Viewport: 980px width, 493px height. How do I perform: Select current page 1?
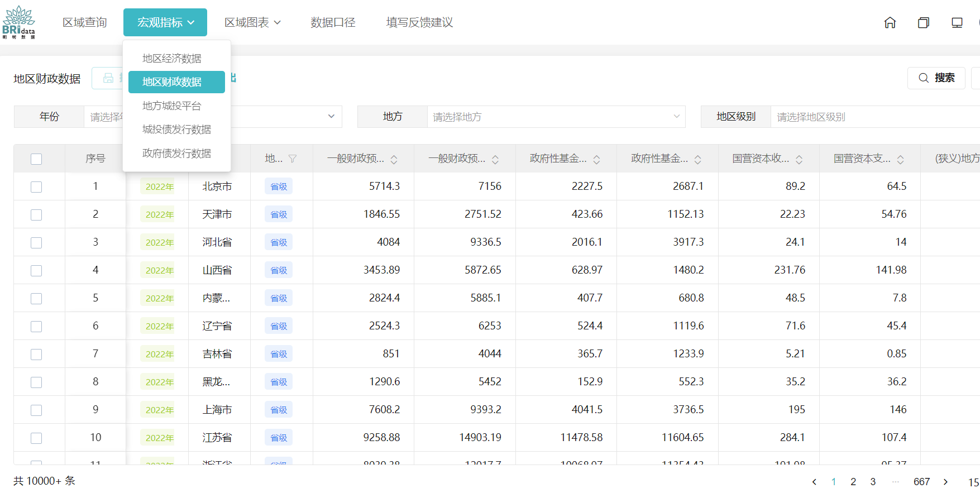834,482
